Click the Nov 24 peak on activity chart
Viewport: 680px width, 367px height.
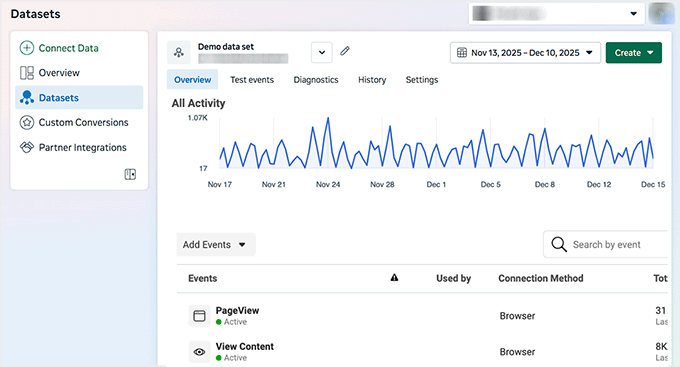point(328,118)
